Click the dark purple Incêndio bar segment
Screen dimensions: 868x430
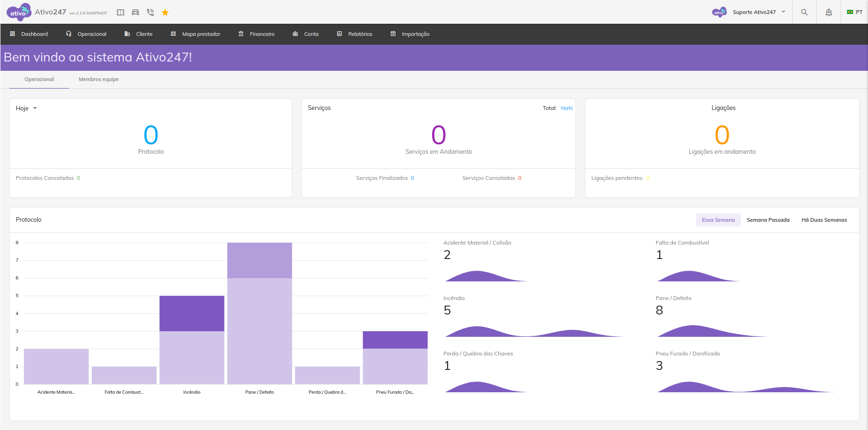[x=192, y=313]
